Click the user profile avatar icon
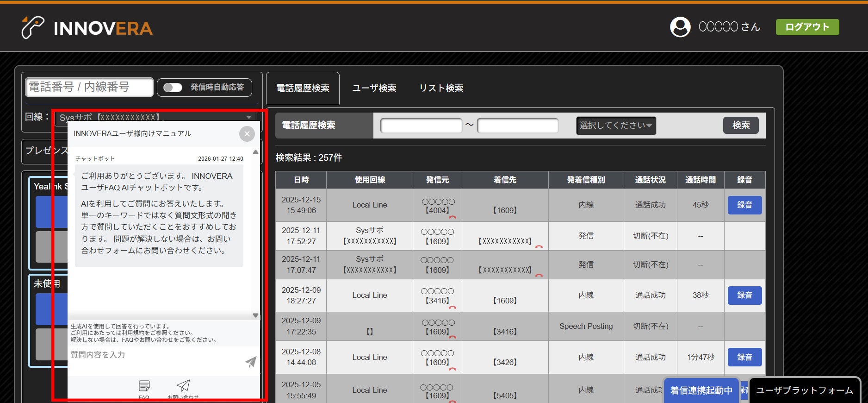 tap(680, 27)
